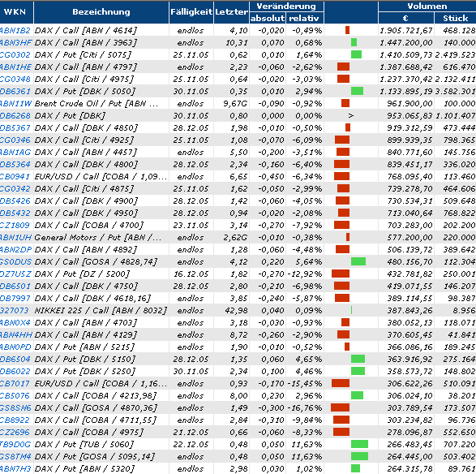476x474 pixels.
Task: Open WKN link DB6504
Action: coord(15,359)
